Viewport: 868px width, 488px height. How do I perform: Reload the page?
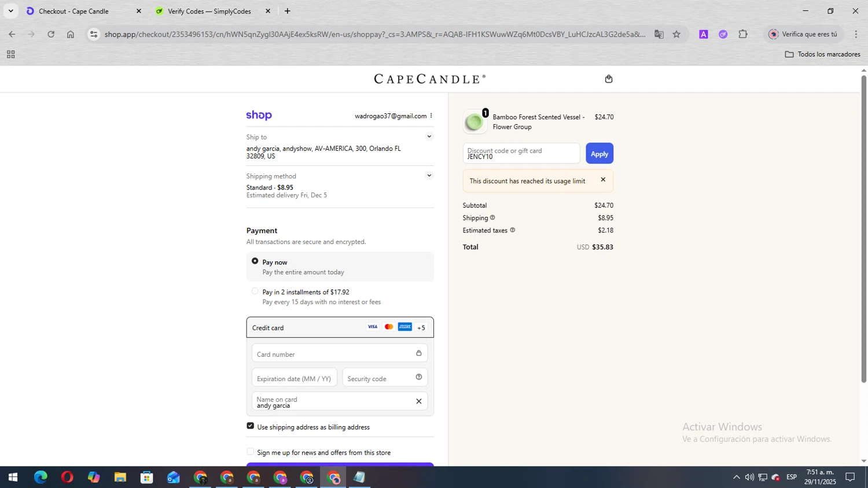[x=51, y=34]
